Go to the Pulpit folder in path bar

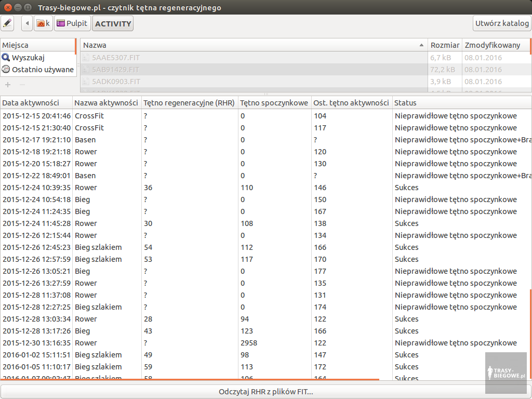point(72,23)
